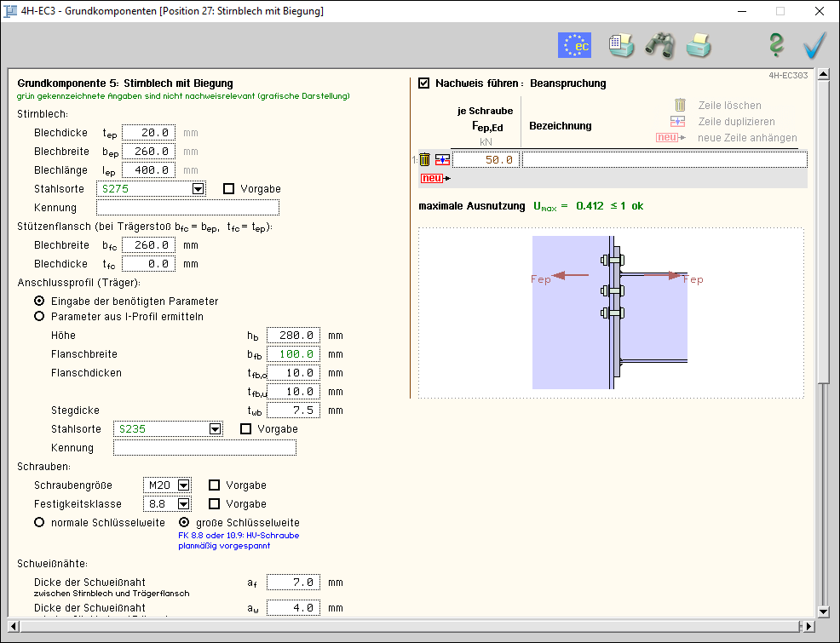Open the Eurocode EC settings icon

(574, 45)
